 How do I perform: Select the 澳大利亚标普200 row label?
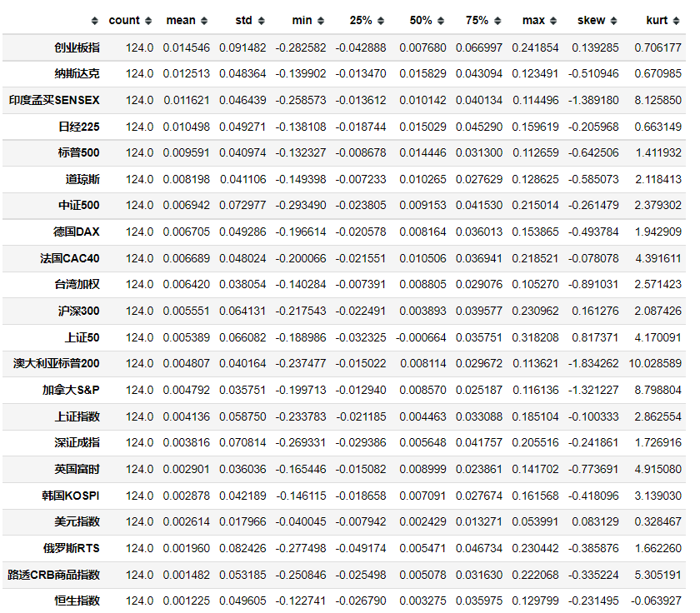pyautogui.click(x=57, y=364)
